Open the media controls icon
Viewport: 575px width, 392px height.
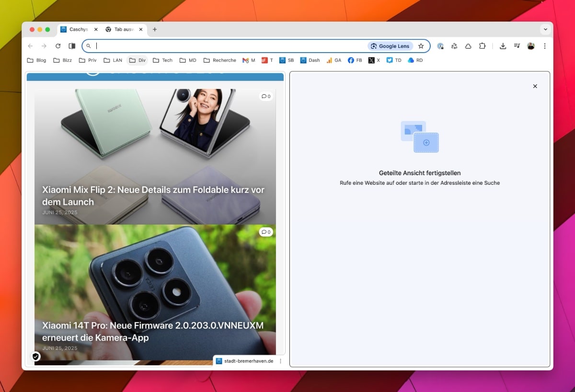[x=517, y=46]
